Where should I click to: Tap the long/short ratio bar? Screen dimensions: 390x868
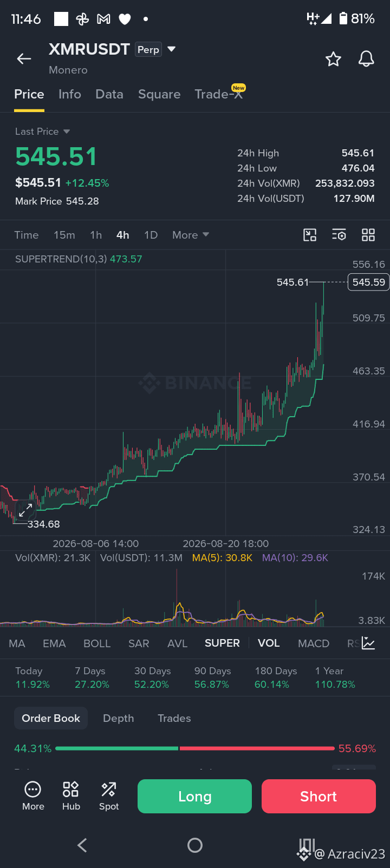(x=195, y=748)
